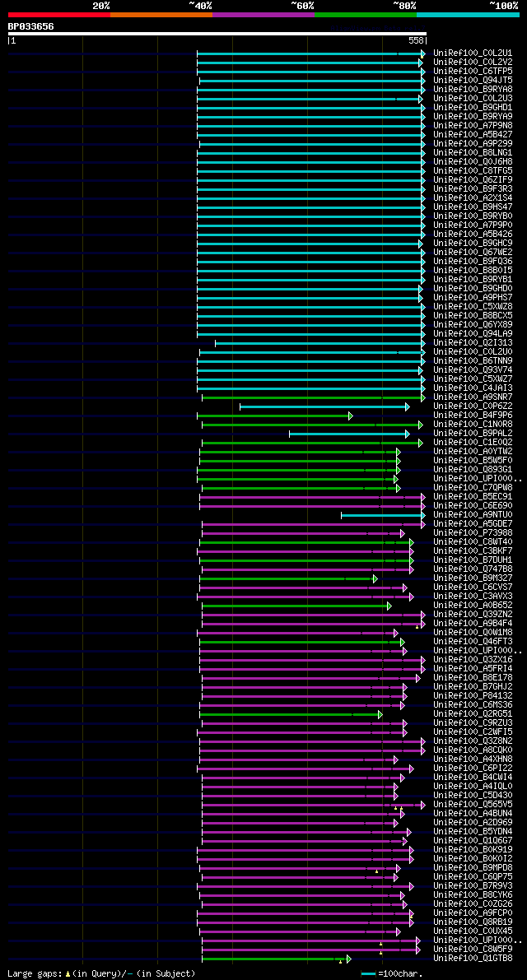
Task: Select label UniRef100_C3BKF7
Action: pyautogui.click(x=473, y=552)
